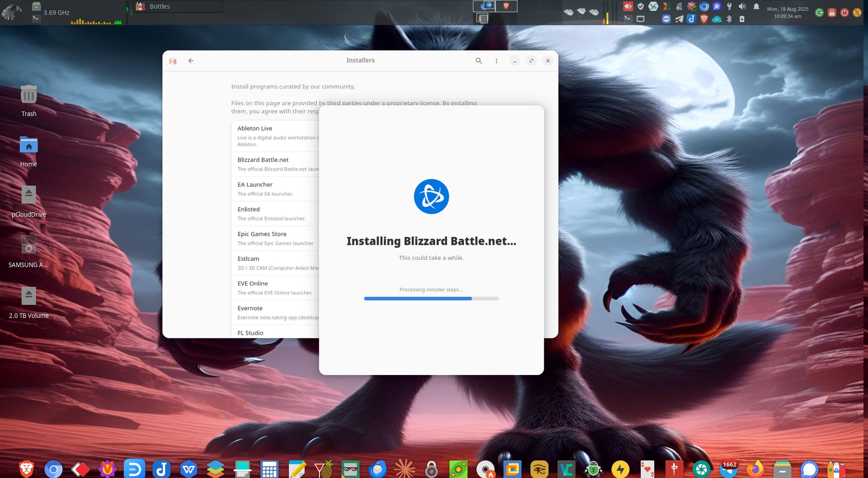This screenshot has height=478, width=868.
Task: Launch Brave browser from the dock
Action: coord(26,469)
